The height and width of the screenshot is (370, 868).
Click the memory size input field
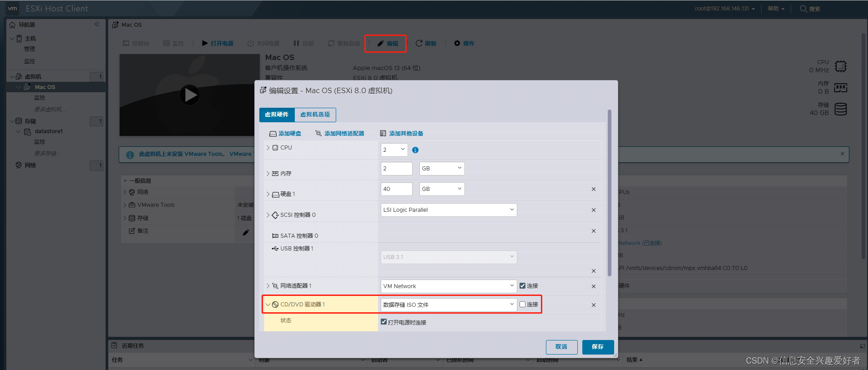click(397, 168)
